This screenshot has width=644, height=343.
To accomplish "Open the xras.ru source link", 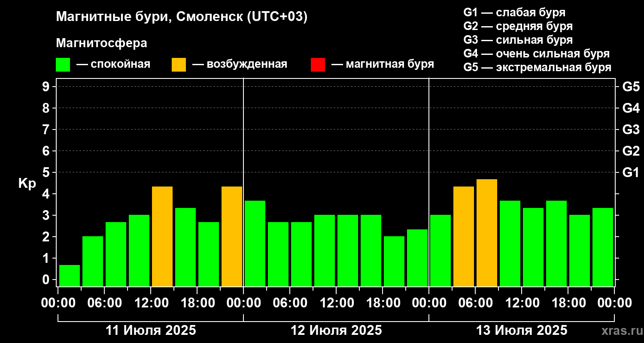I will click(x=620, y=331).
